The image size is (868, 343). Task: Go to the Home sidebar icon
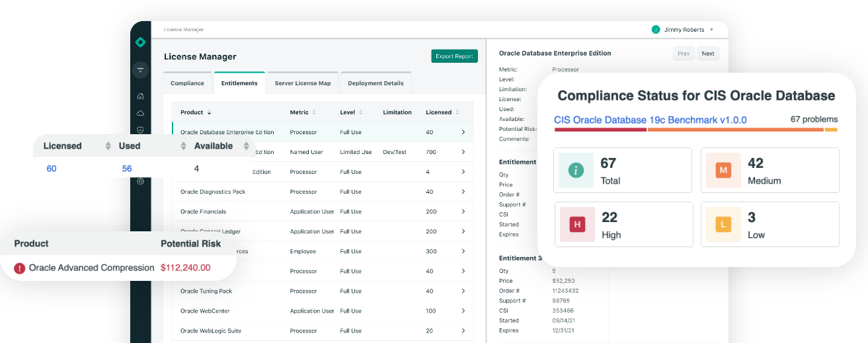coord(140,96)
